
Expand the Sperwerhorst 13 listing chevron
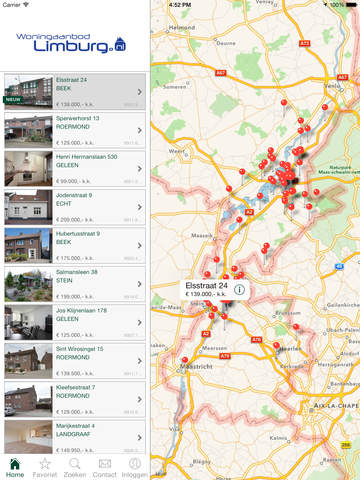coord(140,130)
